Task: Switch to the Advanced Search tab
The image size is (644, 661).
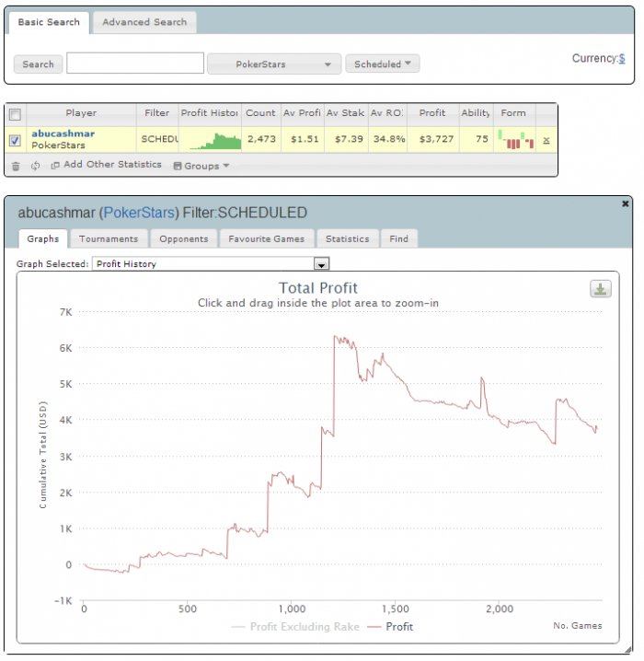Action: (x=144, y=22)
